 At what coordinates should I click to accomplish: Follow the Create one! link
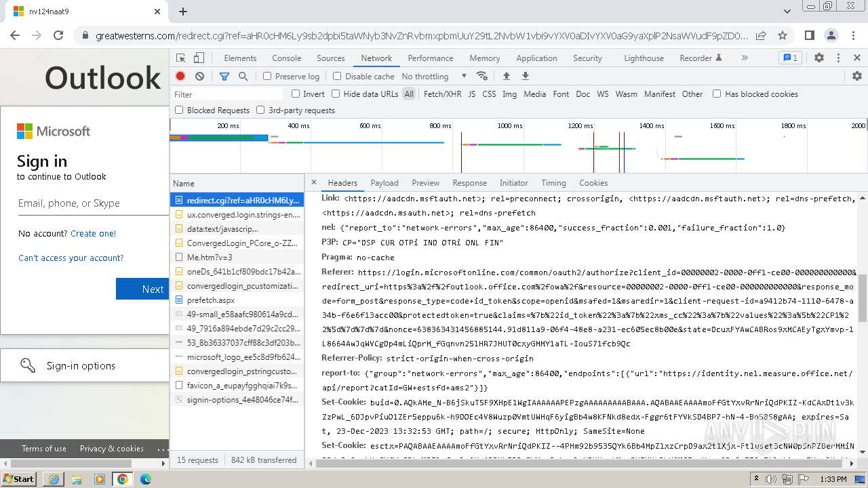94,233
